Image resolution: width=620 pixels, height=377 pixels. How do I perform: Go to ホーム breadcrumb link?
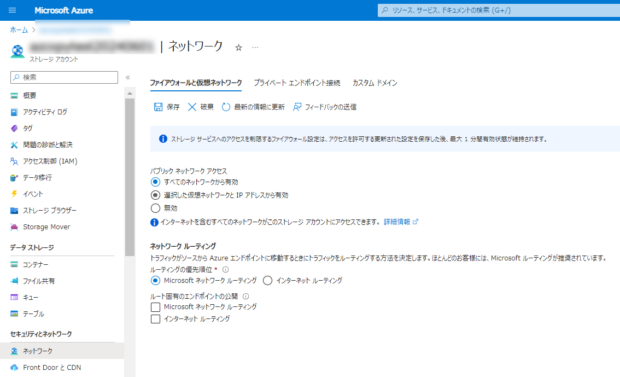19,30
